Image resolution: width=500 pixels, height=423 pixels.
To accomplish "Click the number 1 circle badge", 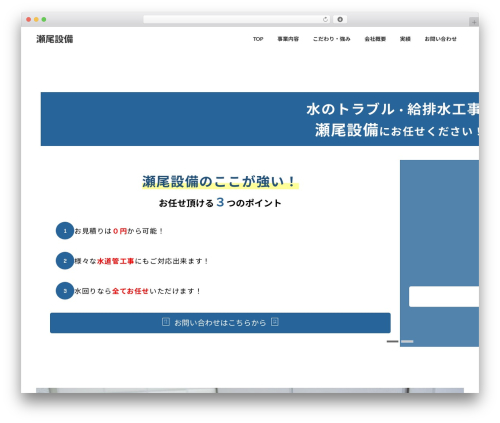I will (65, 231).
